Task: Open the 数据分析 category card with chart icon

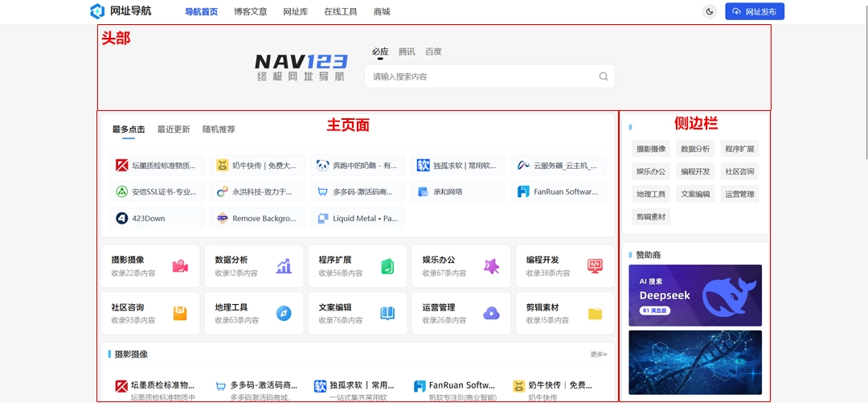Action: coord(254,266)
